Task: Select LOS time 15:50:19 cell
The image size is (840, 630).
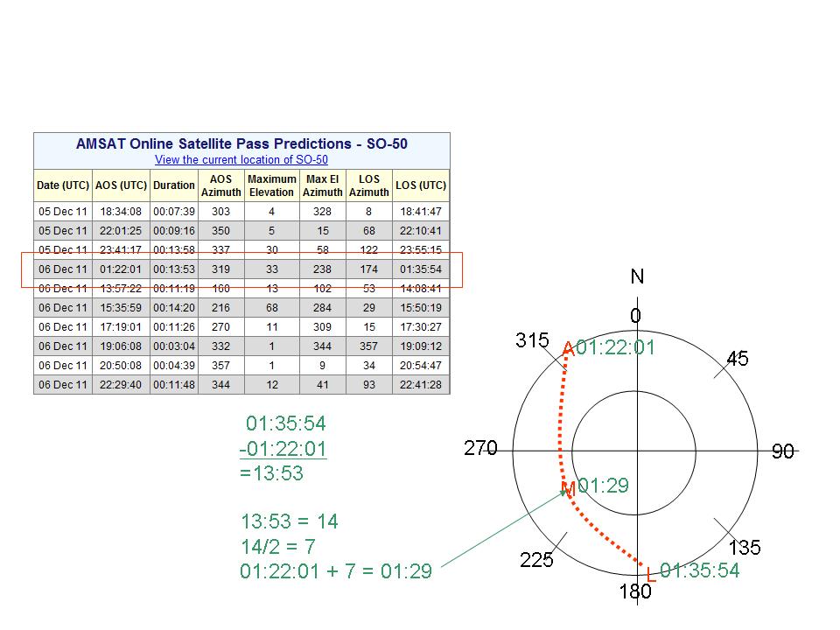Action: 421,308
